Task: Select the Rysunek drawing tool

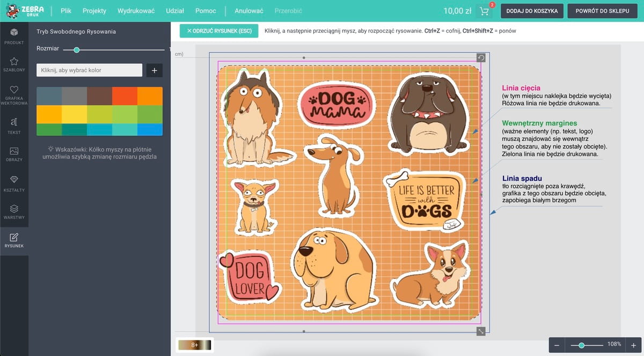Action: [x=14, y=240]
